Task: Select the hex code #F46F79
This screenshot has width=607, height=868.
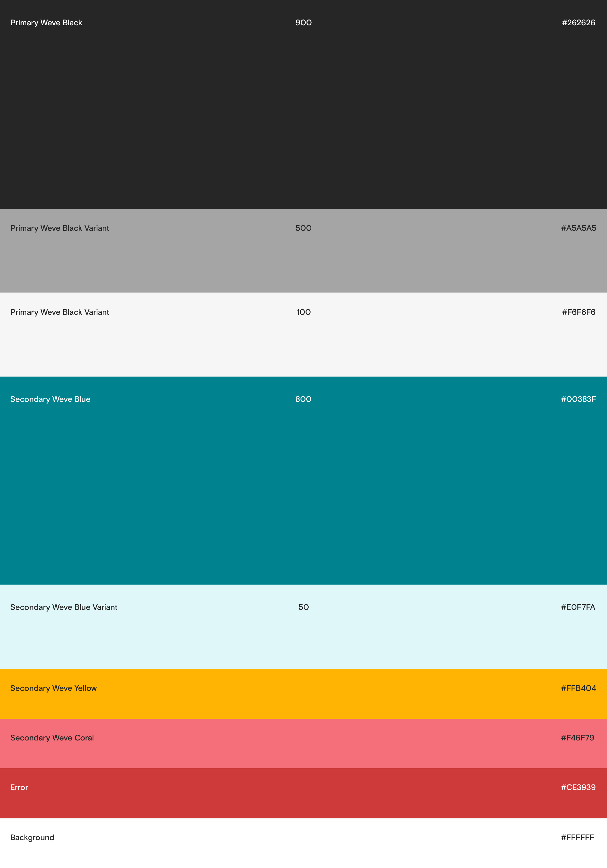Action: click(x=578, y=738)
